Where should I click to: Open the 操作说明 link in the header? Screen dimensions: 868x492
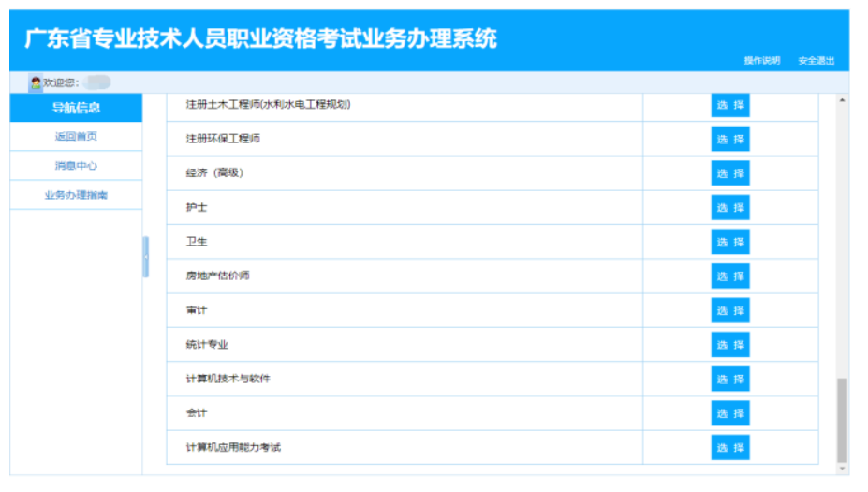(761, 61)
